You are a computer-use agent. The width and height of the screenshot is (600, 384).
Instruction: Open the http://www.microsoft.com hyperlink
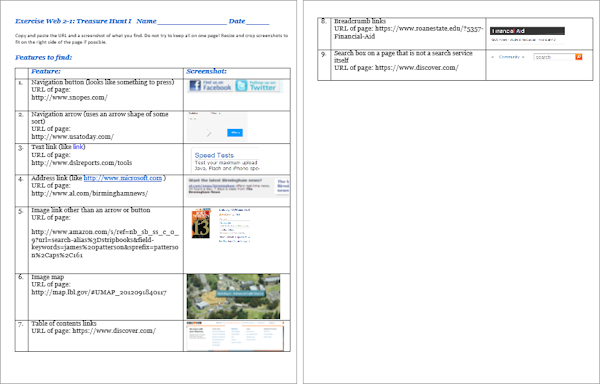coord(123,178)
